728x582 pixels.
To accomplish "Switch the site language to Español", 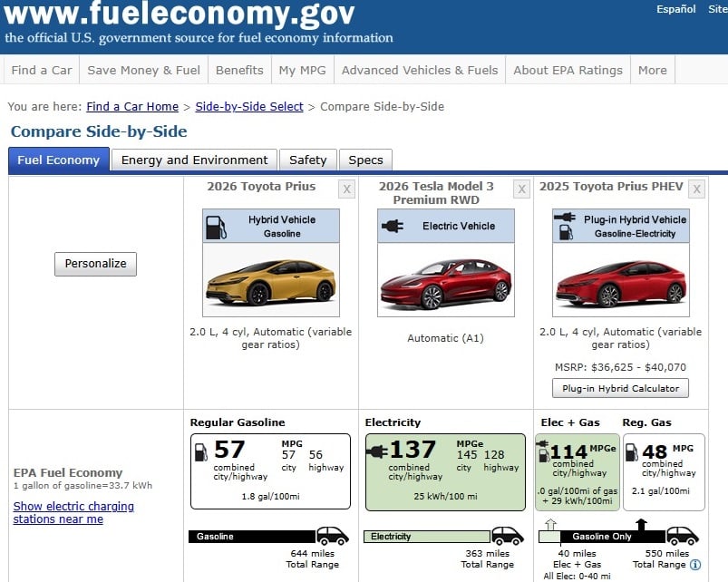I will tap(675, 9).
